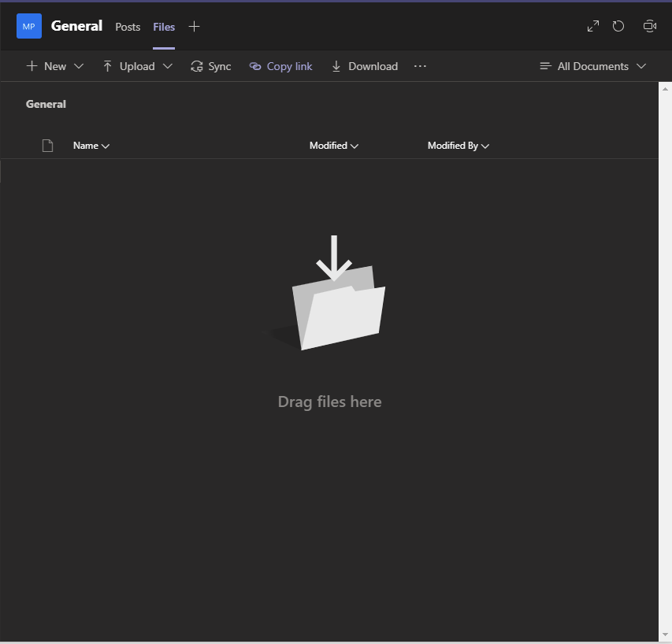This screenshot has height=644, width=672.
Task: Open the All Documents view selector
Action: coord(592,66)
